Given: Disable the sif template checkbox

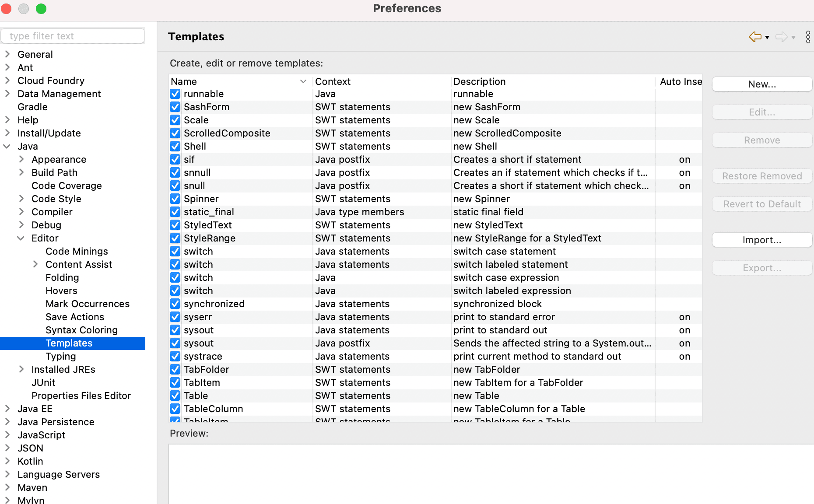Looking at the screenshot, I should 175,160.
